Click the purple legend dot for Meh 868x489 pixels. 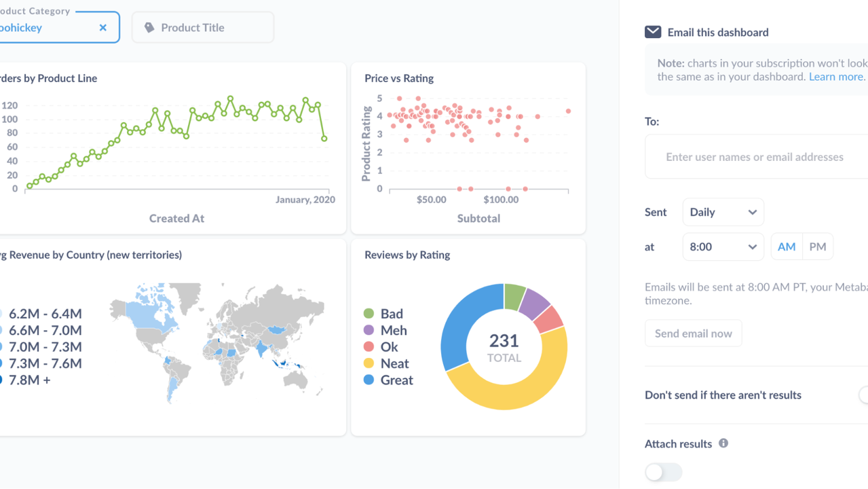tap(370, 330)
